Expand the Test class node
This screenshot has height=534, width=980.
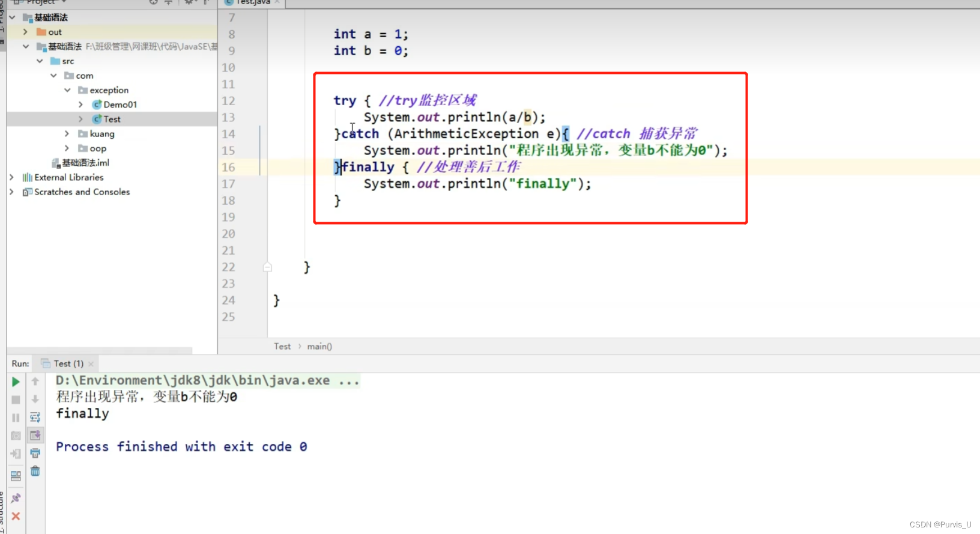pyautogui.click(x=81, y=119)
